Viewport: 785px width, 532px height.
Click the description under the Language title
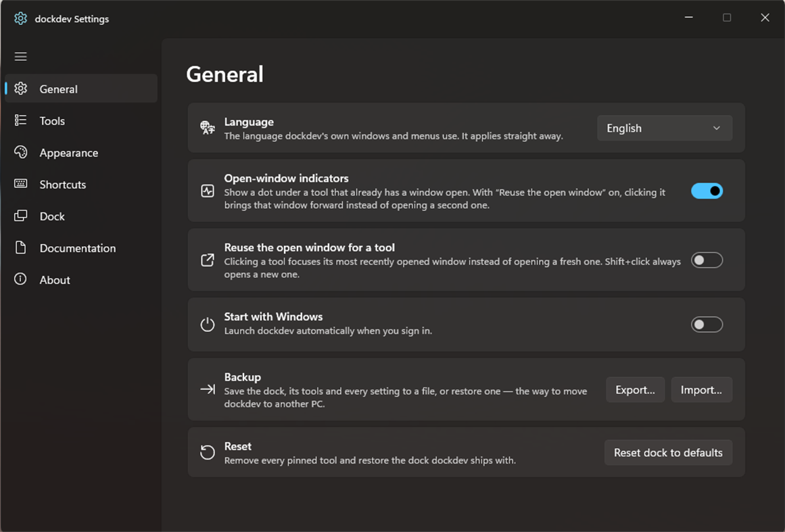[394, 136]
